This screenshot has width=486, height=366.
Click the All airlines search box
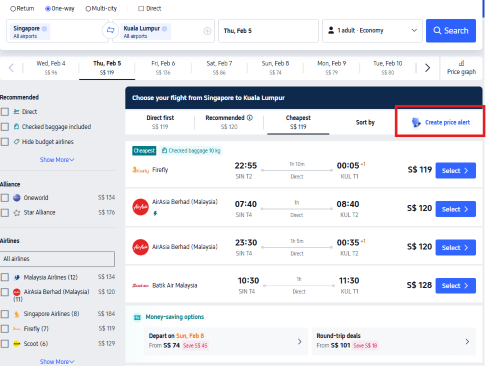(x=57, y=259)
